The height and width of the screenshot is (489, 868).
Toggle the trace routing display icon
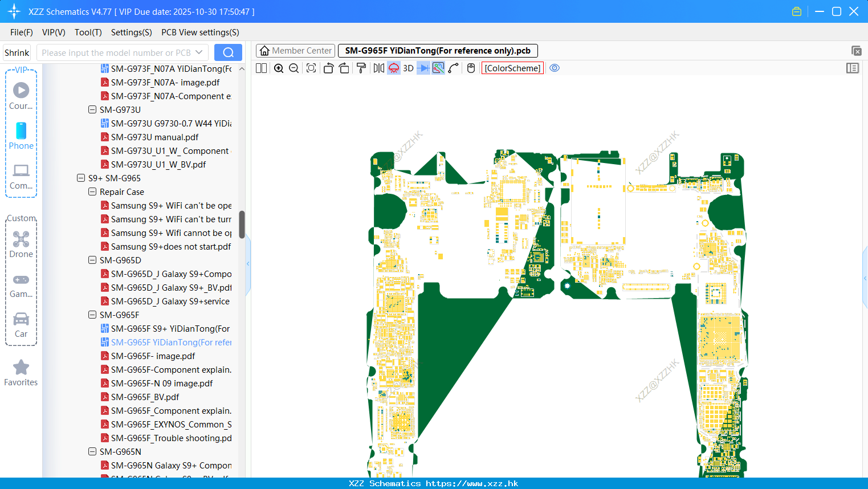click(438, 68)
